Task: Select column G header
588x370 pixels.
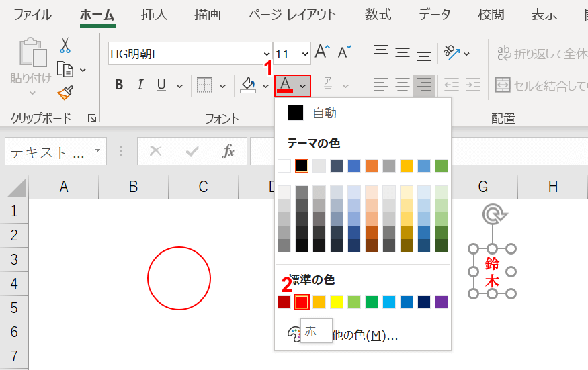Action: tap(483, 187)
